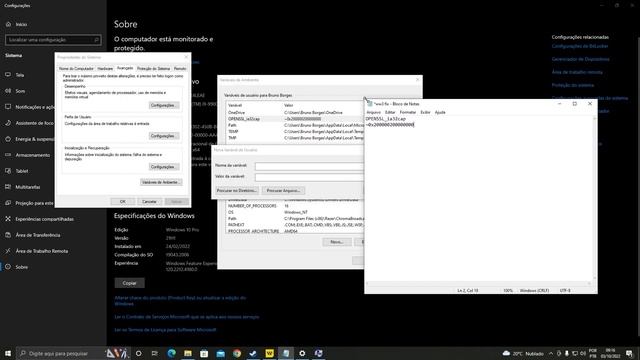640x360 pixels.
Task: Click Variáveis de Ambiente button
Action: tap(161, 182)
